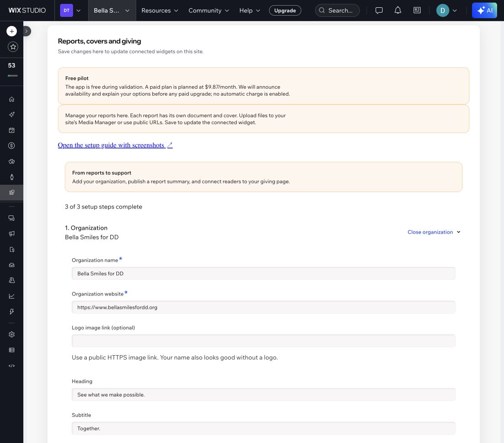
Task: Open the dollar payments sidebar icon
Action: click(x=12, y=146)
